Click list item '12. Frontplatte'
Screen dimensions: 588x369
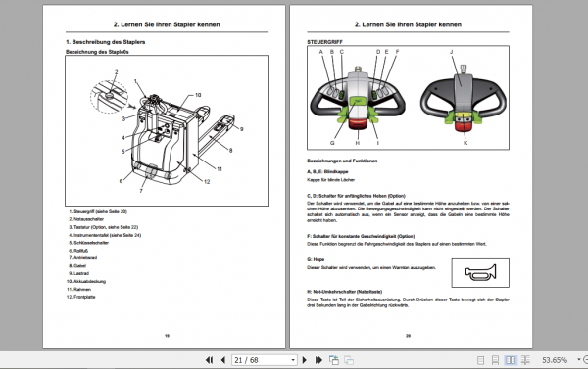click(x=81, y=297)
